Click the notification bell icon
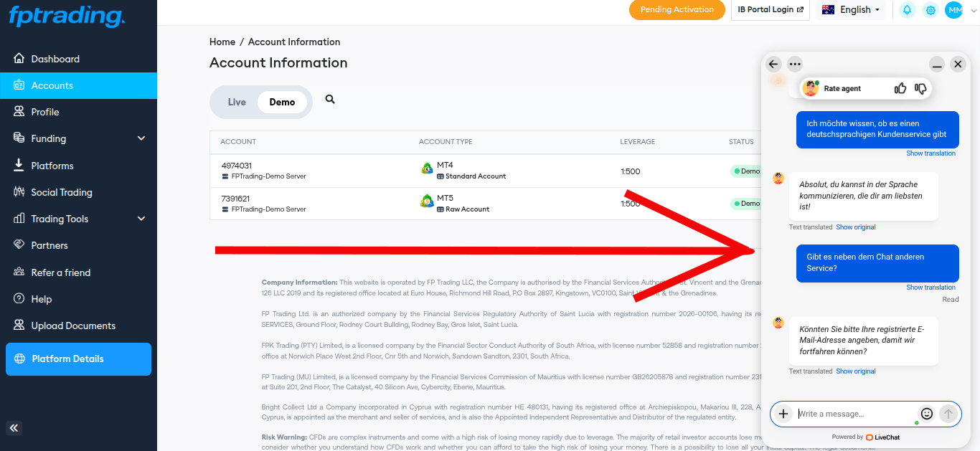The height and width of the screenshot is (451, 980). tap(908, 10)
